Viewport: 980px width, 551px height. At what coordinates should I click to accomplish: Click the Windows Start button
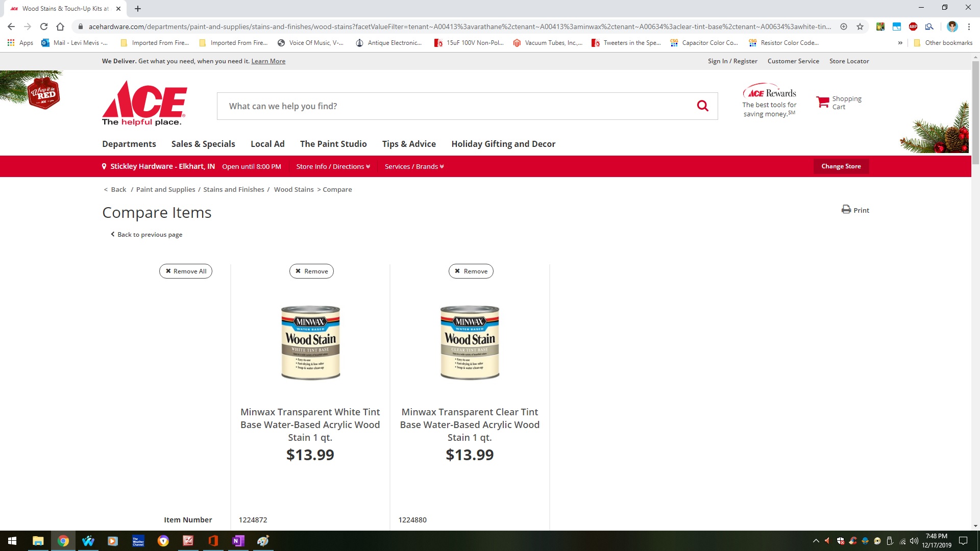pos(12,541)
